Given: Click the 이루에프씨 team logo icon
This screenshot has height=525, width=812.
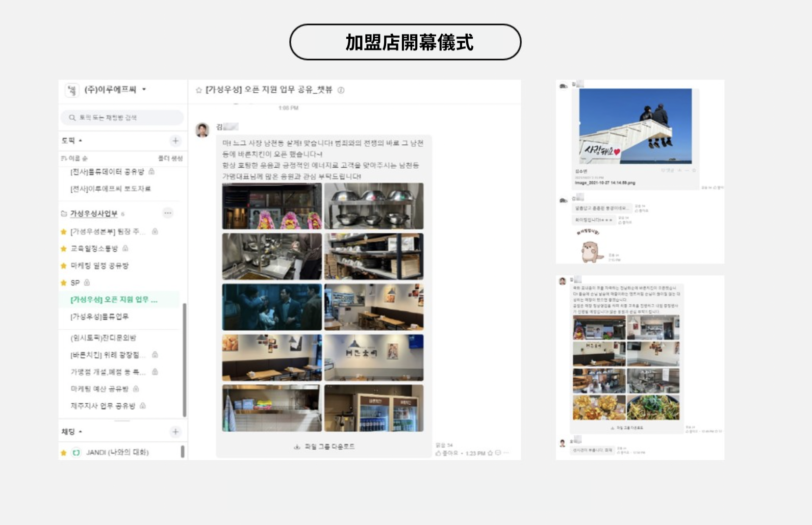Looking at the screenshot, I should click(x=72, y=90).
